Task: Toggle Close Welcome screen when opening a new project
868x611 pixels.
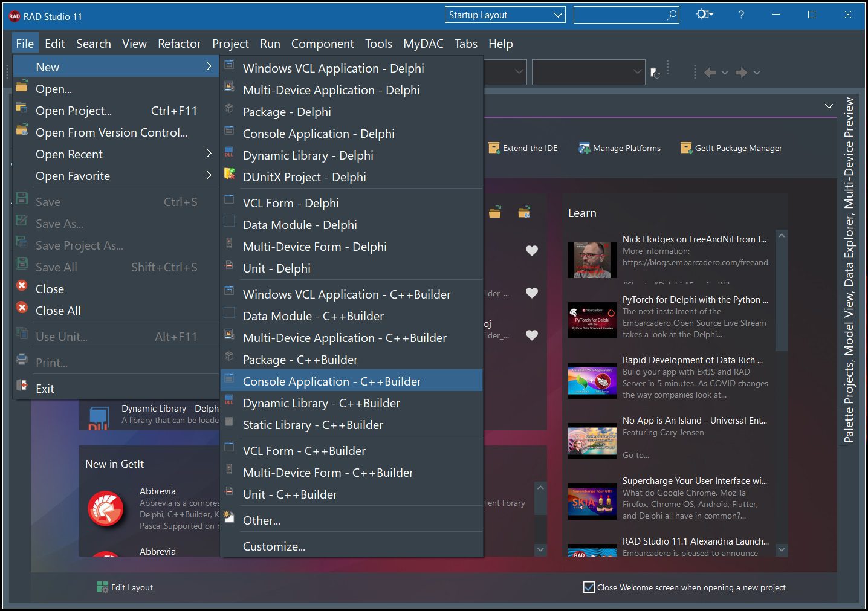Action: [589, 587]
